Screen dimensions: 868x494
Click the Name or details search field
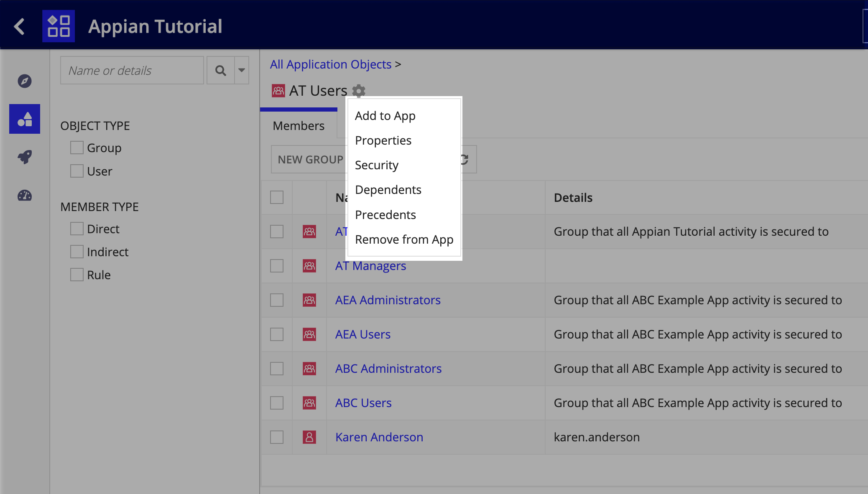point(132,71)
